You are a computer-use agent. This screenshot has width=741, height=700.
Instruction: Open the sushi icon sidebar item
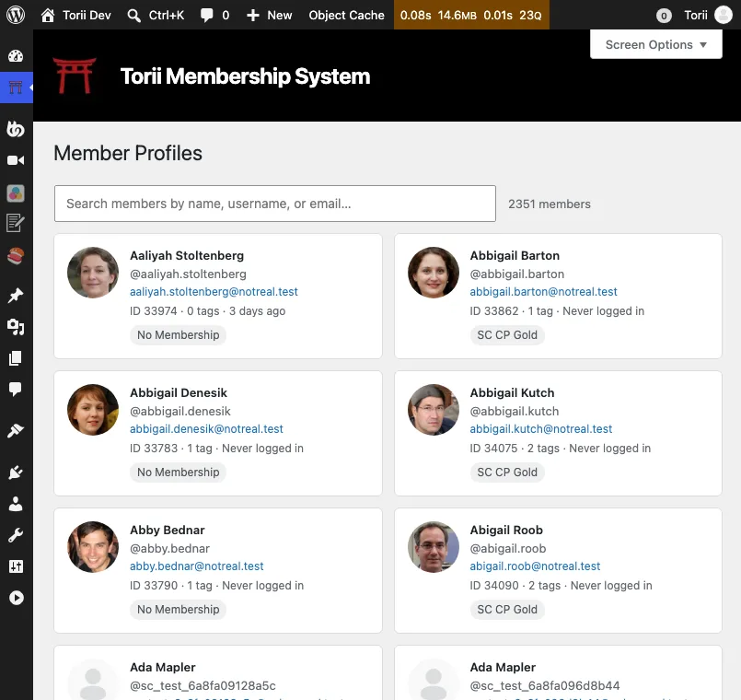[16, 256]
